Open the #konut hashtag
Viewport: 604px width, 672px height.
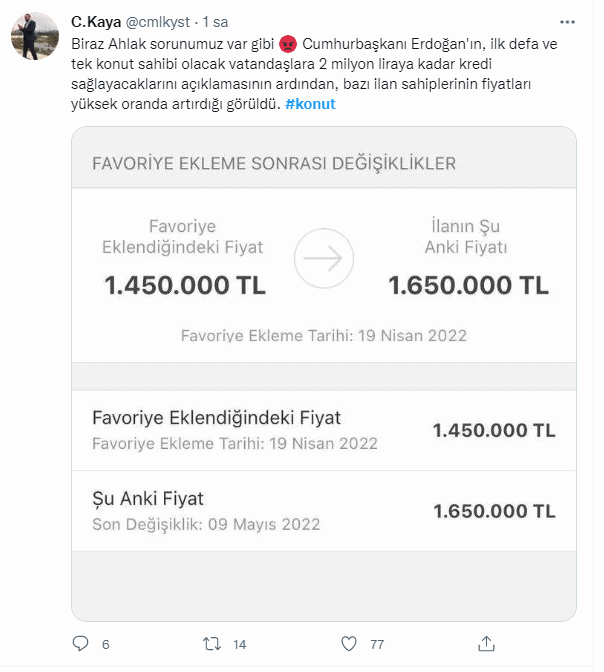(x=310, y=105)
